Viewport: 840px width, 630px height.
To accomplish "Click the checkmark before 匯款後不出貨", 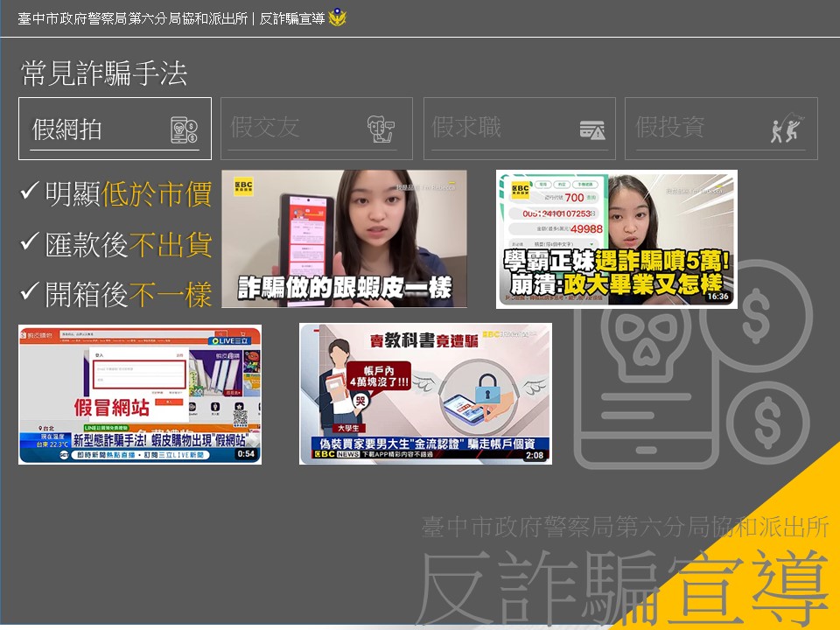I will [30, 242].
